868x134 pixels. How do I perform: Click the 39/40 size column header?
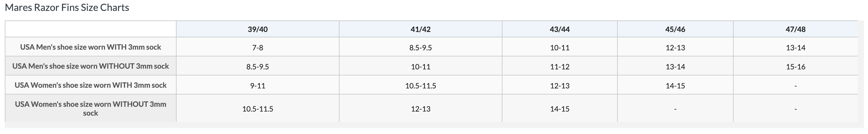coord(257,29)
